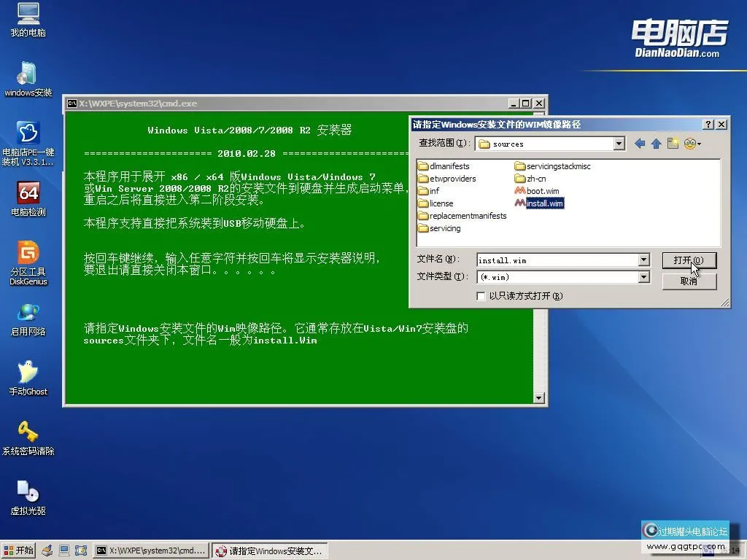747x560 pixels.
Task: Open the 文件名 filename dropdown
Action: [x=643, y=260]
